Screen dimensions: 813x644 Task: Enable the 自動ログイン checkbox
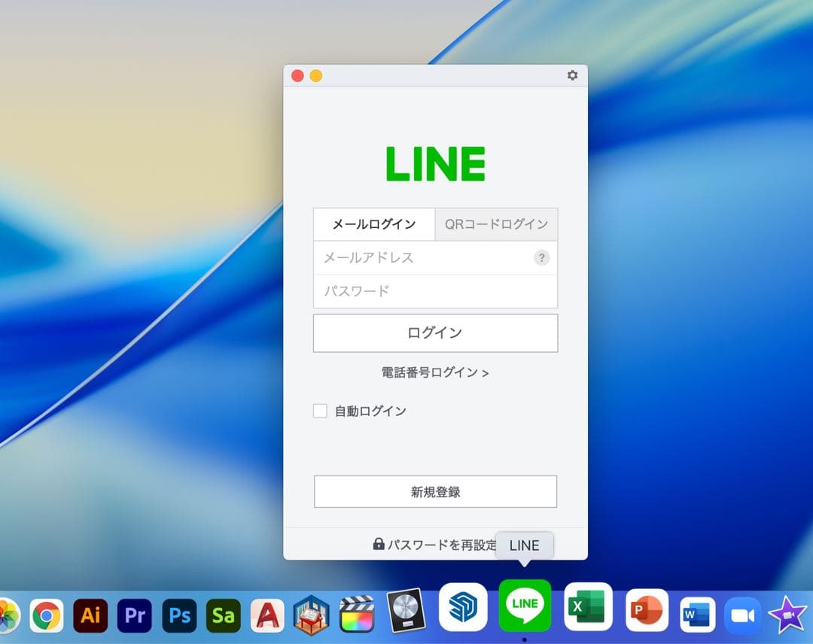tap(319, 411)
